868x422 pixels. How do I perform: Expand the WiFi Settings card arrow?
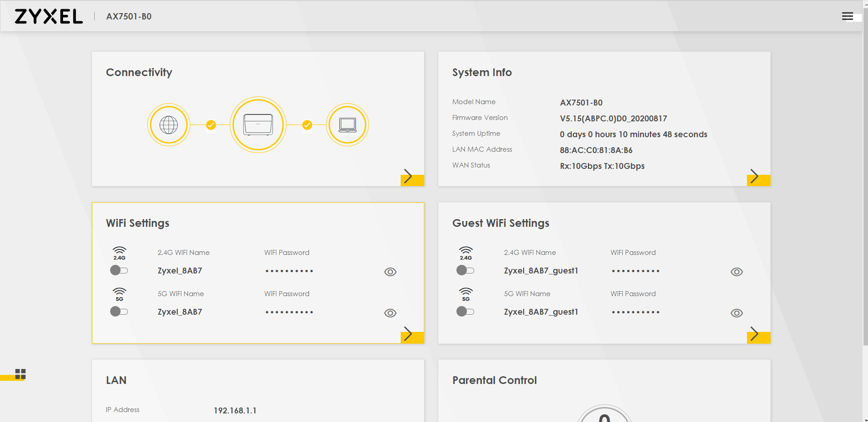coord(412,335)
